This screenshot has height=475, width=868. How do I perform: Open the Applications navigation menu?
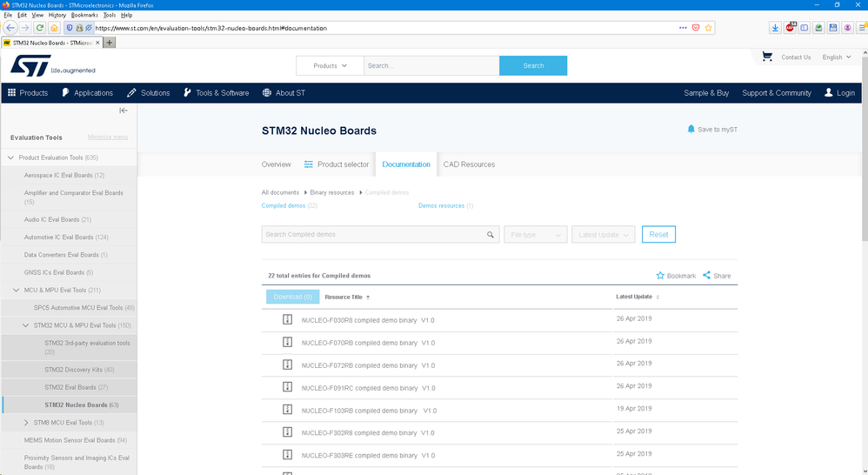88,93
